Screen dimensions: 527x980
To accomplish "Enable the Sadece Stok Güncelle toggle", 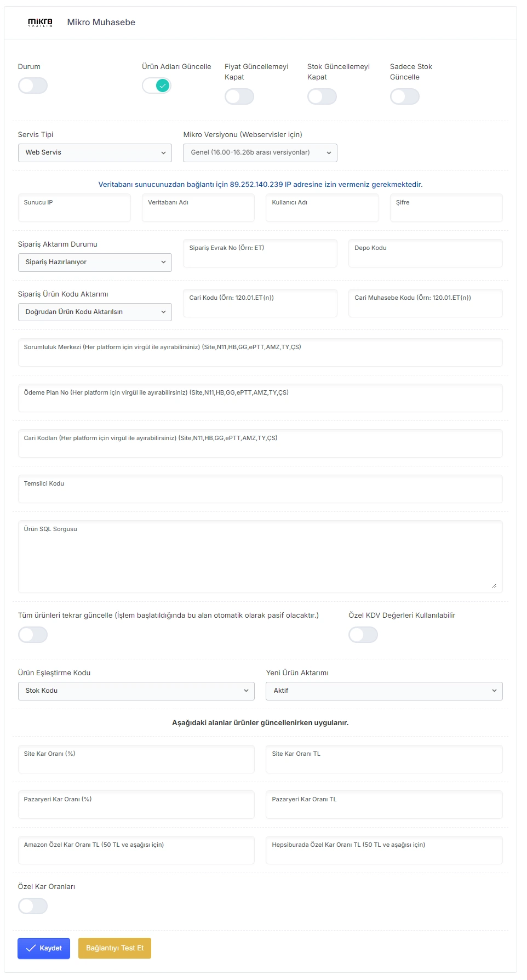I will pos(405,96).
